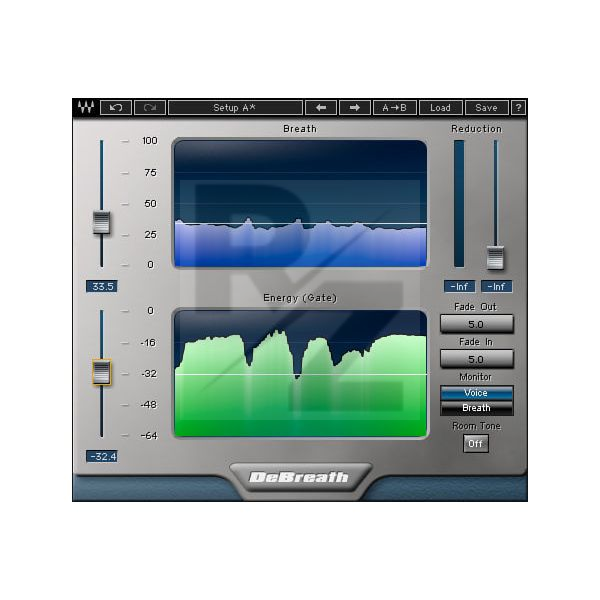Click the Redo arrow icon
Image resolution: width=600 pixels, height=600 pixels.
click(149, 108)
